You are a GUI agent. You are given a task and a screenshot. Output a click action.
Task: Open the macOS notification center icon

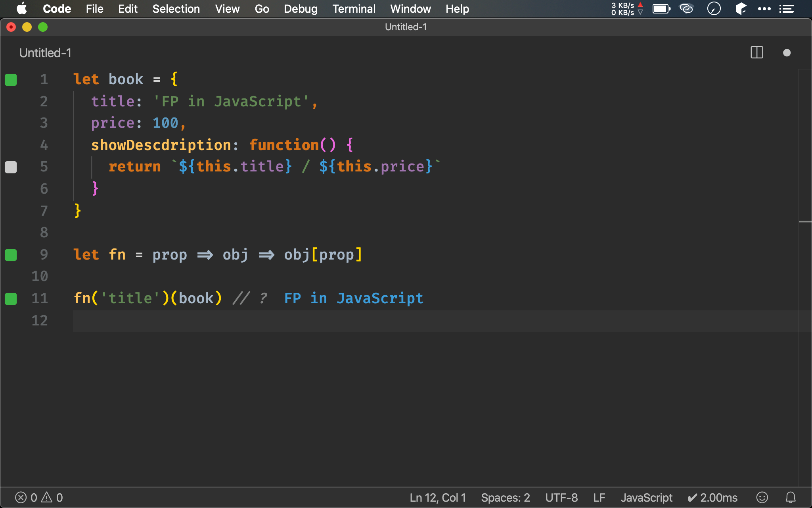[x=787, y=8]
